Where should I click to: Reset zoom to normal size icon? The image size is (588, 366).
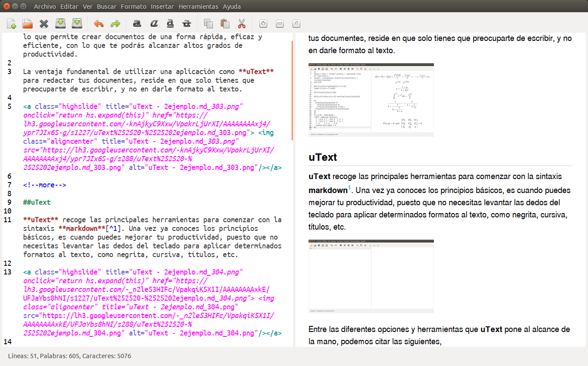coord(296,24)
